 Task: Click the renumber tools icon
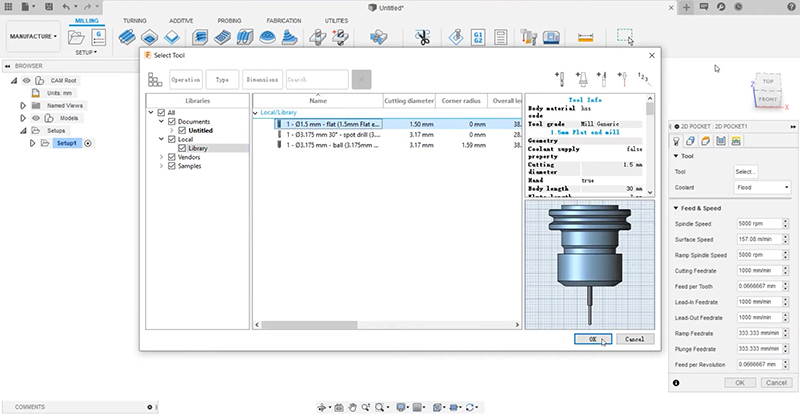coord(643,79)
